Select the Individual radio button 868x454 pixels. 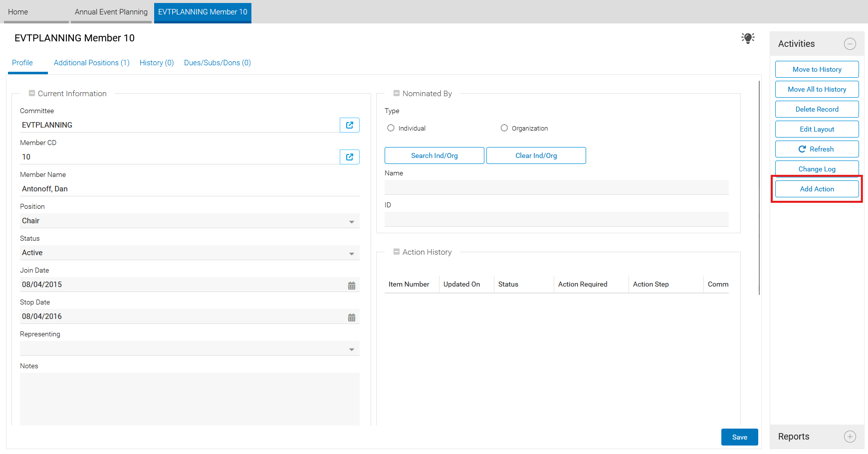(391, 128)
